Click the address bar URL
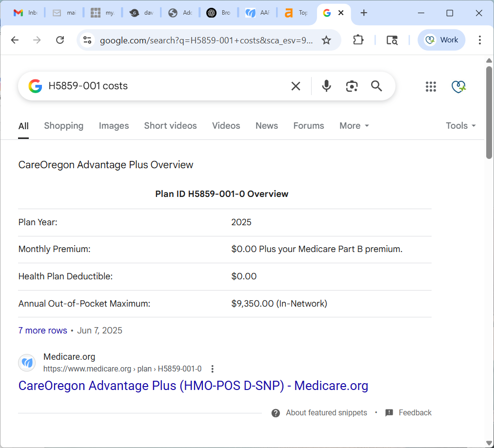The width and height of the screenshot is (494, 448). pos(206,40)
